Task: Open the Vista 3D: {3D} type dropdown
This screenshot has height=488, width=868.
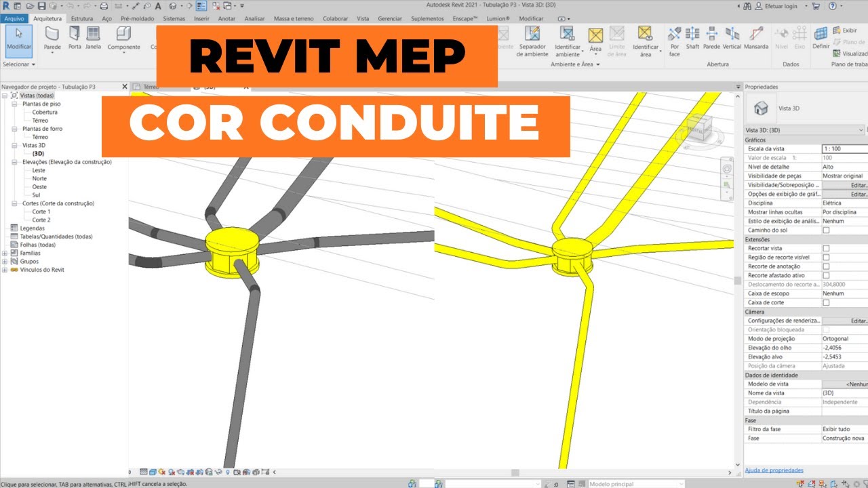Action: pos(805,130)
